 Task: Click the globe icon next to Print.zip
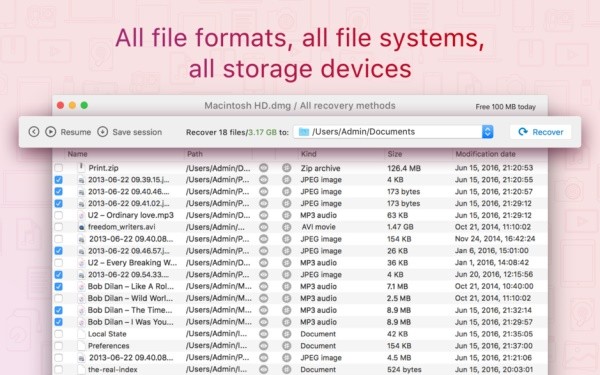(x=287, y=168)
